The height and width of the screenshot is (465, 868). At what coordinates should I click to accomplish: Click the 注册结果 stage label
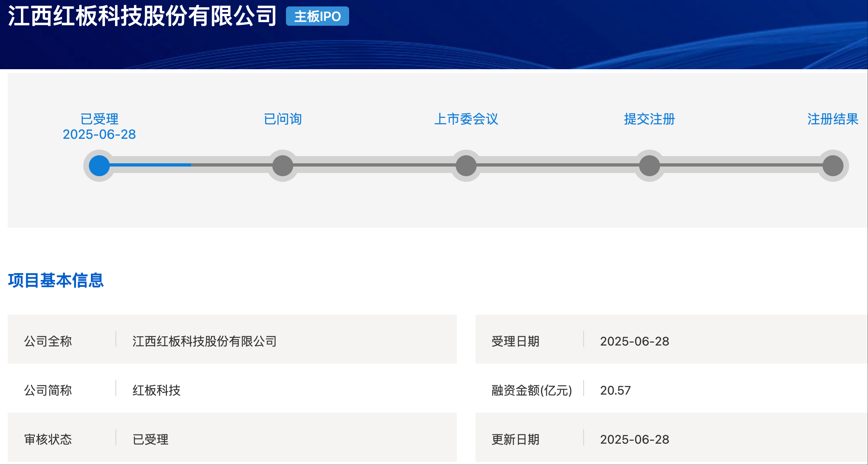tap(833, 119)
